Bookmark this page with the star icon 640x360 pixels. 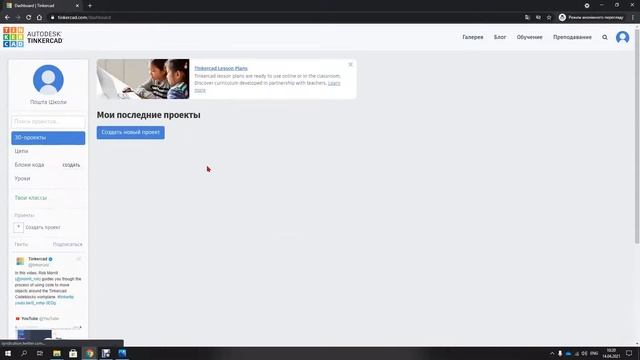pyautogui.click(x=549, y=18)
